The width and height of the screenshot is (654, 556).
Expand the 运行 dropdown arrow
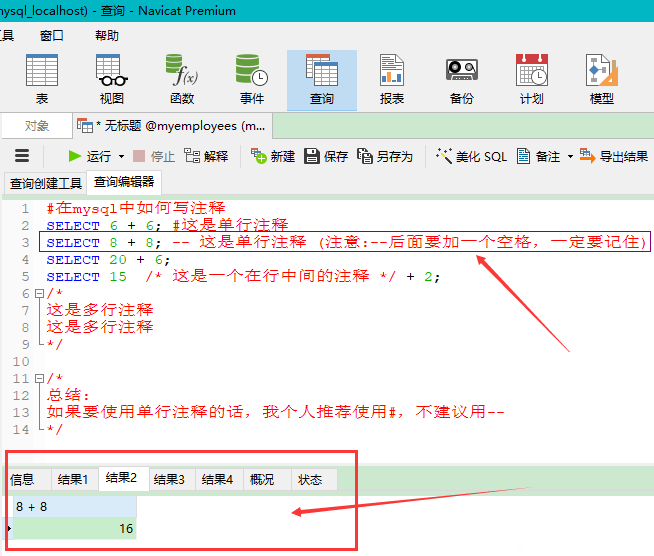(x=121, y=157)
